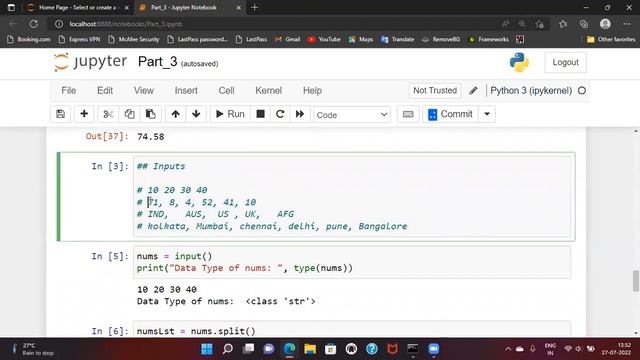Click the Logout button

point(565,62)
